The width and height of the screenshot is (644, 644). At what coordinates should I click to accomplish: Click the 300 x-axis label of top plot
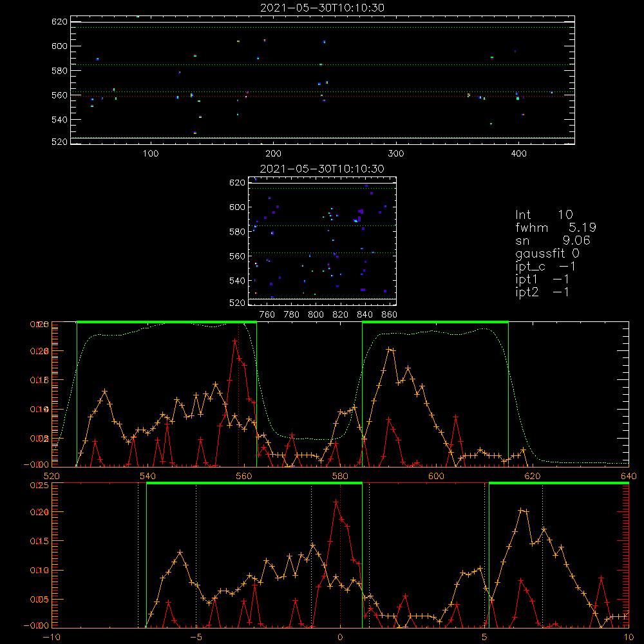396,154
